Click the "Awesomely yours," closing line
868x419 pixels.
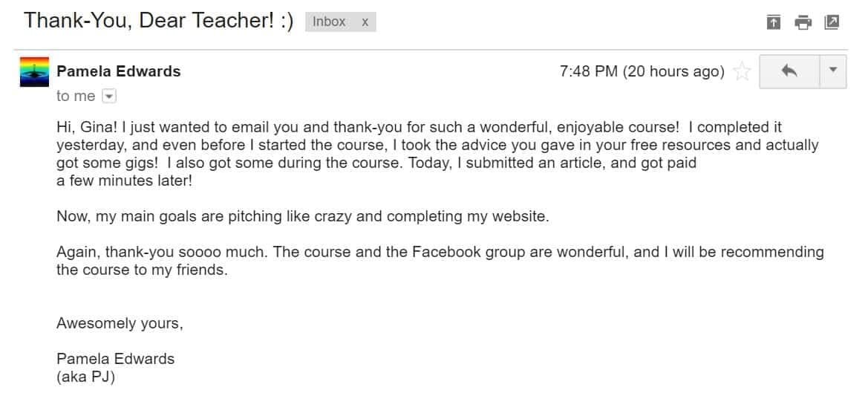point(120,323)
